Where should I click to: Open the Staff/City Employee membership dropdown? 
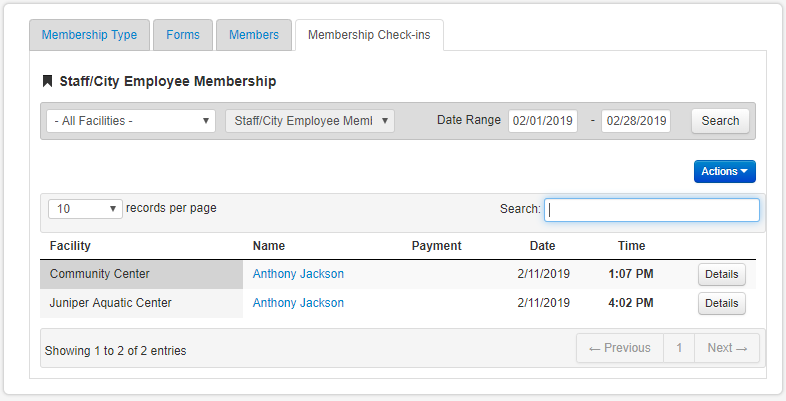click(310, 121)
